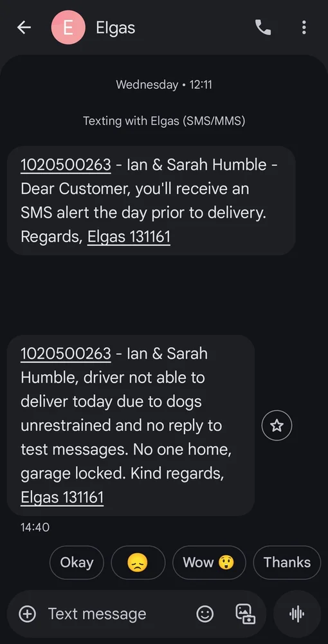Image resolution: width=328 pixels, height=644 pixels.
Task: Tap Elgas 131161 link in first message
Action: (x=129, y=237)
